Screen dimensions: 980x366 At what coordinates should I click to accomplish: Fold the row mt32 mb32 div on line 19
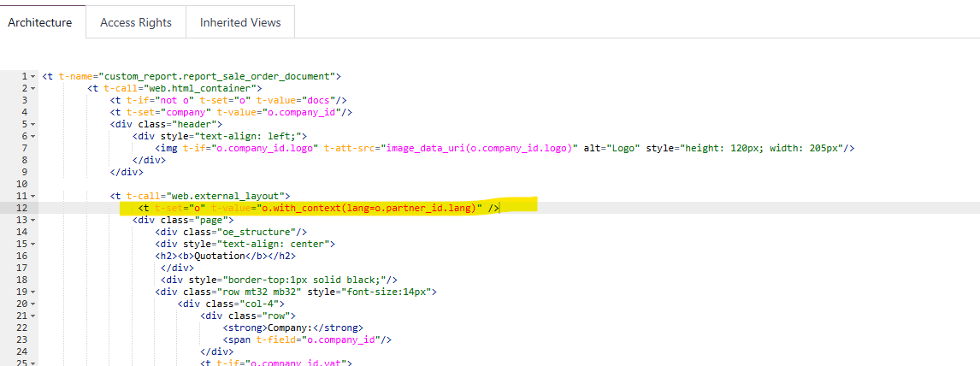(33, 292)
